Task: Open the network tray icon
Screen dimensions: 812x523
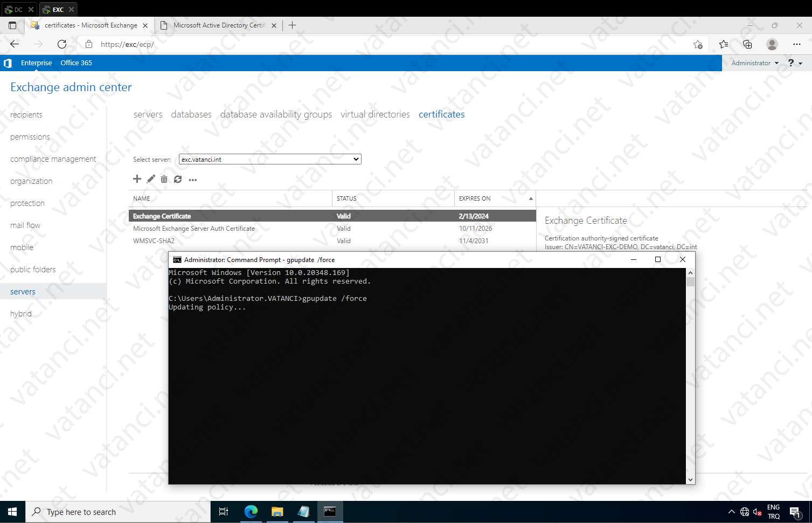Action: 745,512
